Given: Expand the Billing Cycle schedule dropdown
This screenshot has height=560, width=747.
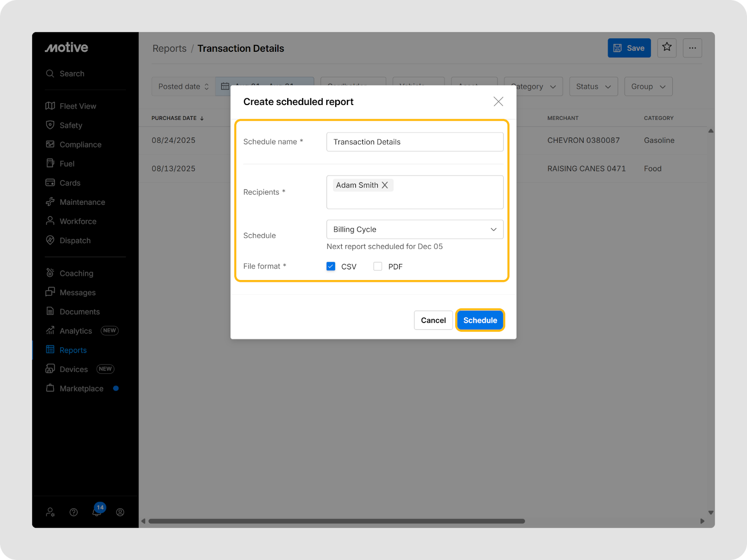Looking at the screenshot, I should 415,230.
